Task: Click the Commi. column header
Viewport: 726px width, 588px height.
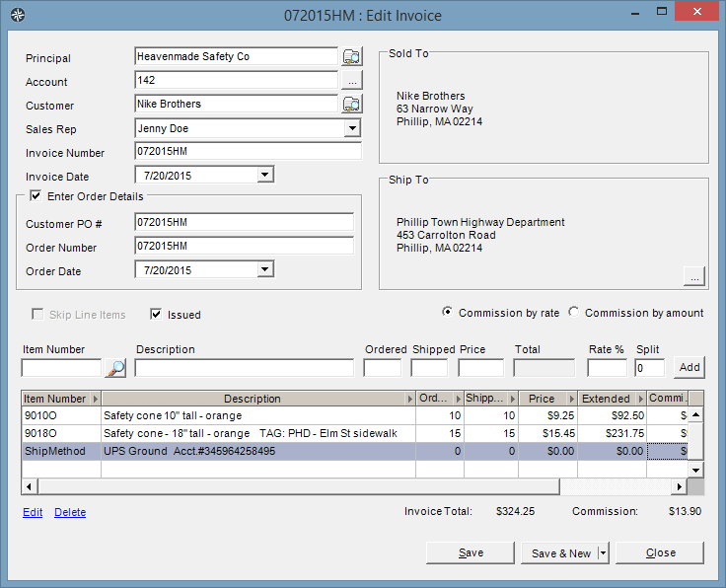Action: click(x=667, y=399)
